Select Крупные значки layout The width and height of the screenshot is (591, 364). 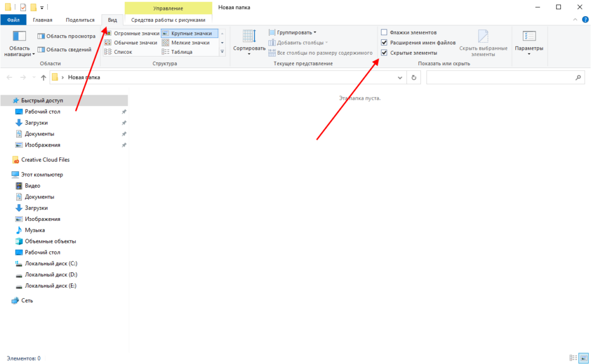(189, 33)
